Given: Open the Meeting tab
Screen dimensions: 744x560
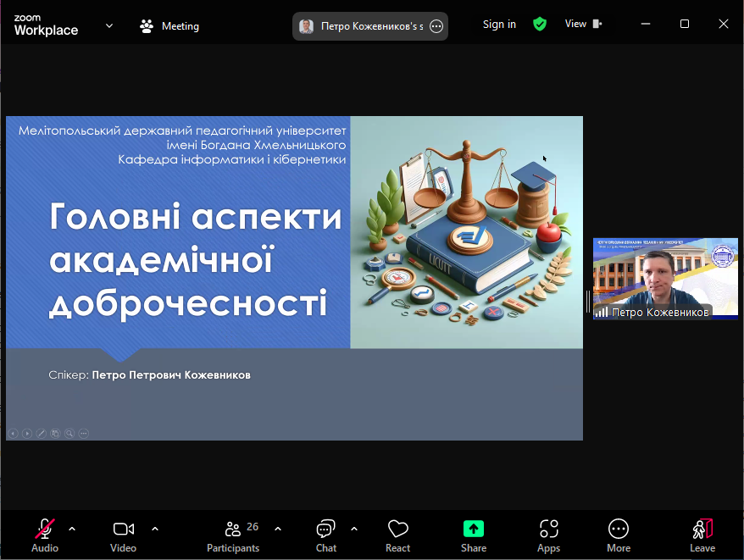Looking at the screenshot, I should [169, 26].
